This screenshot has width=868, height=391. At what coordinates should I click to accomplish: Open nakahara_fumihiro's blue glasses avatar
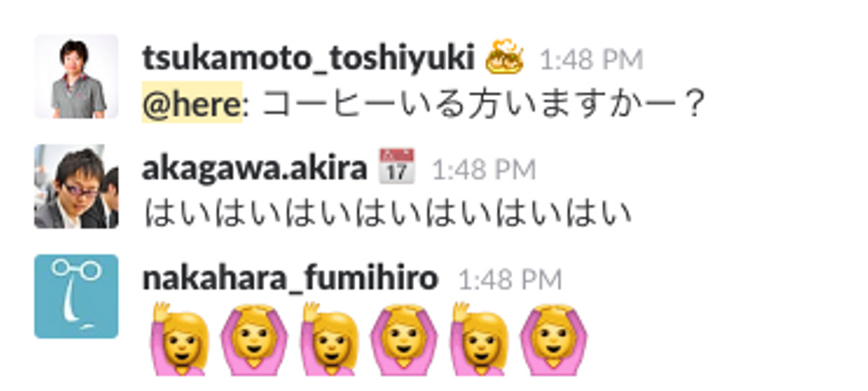(76, 296)
